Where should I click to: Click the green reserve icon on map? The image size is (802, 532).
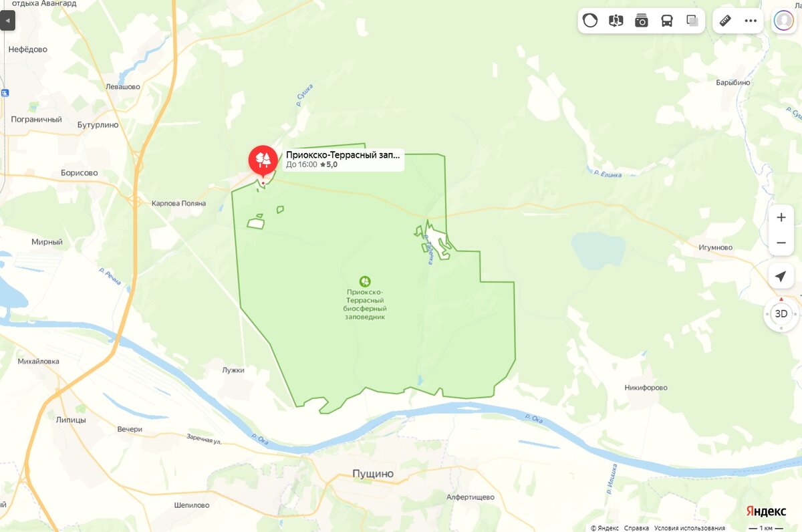coord(365,281)
